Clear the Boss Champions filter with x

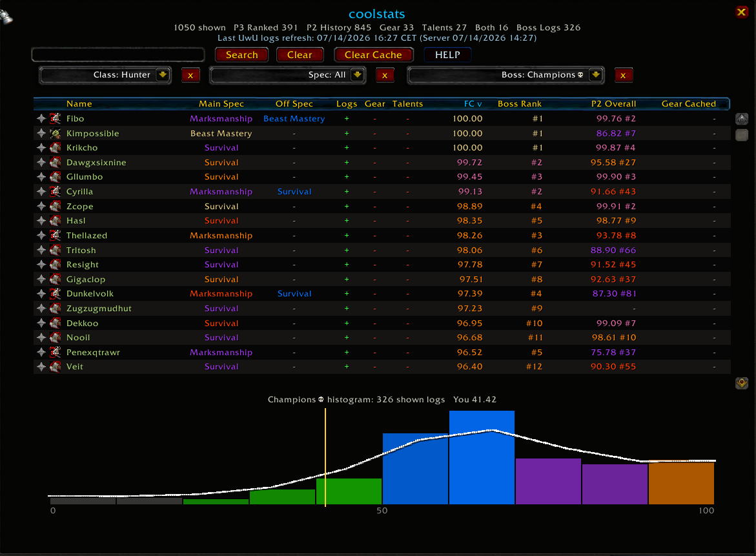[x=624, y=75]
